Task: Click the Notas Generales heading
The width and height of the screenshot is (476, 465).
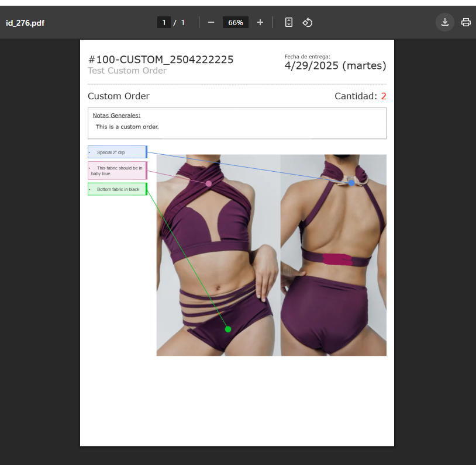Action: pos(116,115)
